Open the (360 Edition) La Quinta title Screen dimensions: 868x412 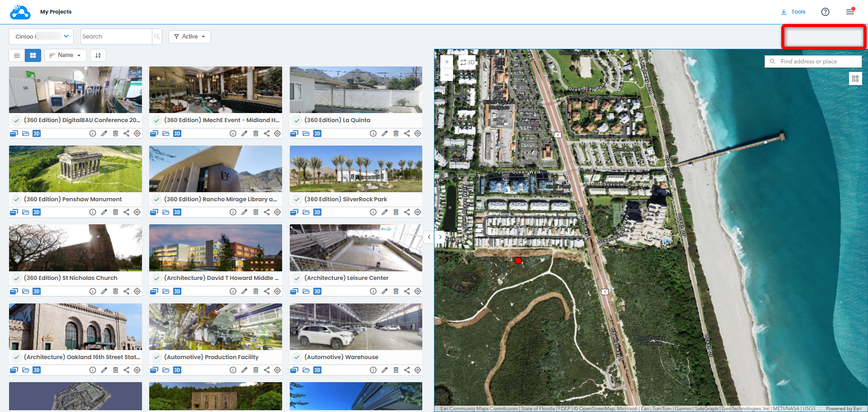tap(337, 120)
